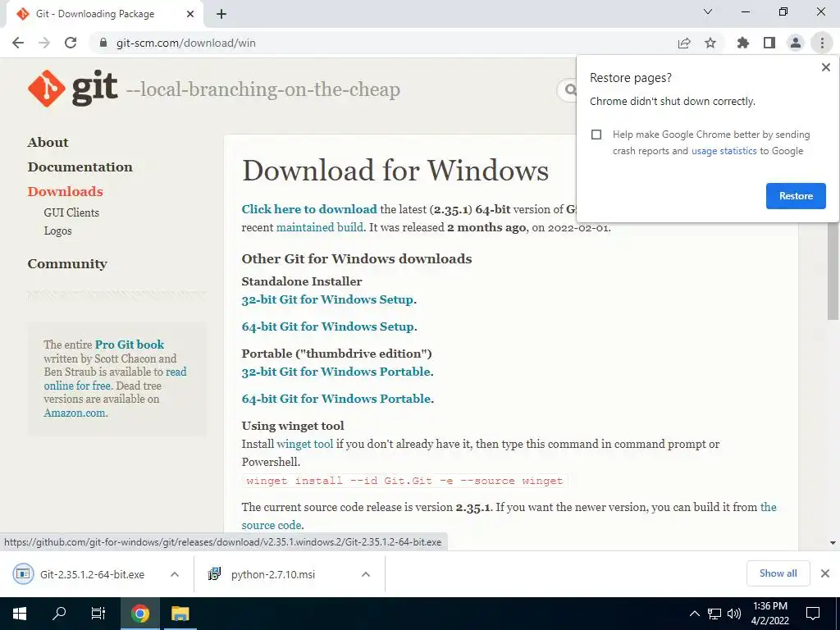Click the scrollbar down arrow
This screenshot has width=840, height=630.
point(833,543)
